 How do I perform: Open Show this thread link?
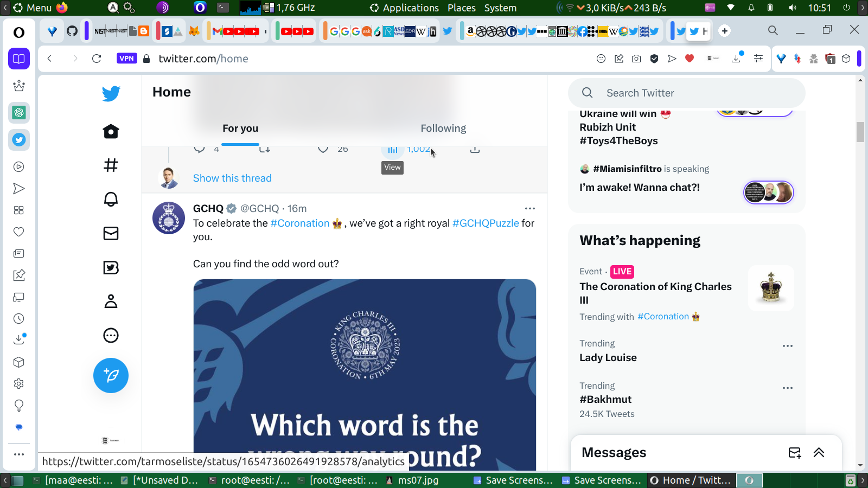click(x=232, y=178)
